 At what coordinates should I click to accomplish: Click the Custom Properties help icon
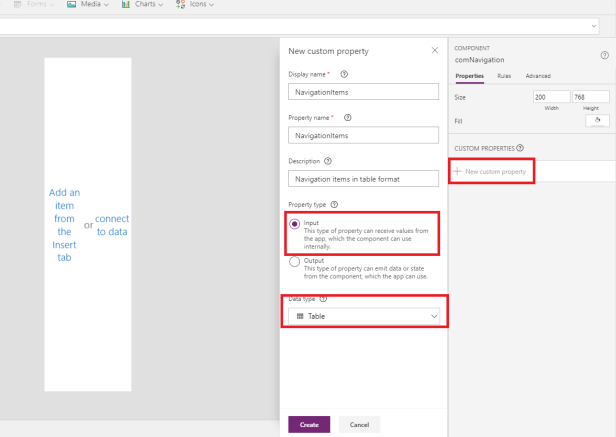(520, 148)
